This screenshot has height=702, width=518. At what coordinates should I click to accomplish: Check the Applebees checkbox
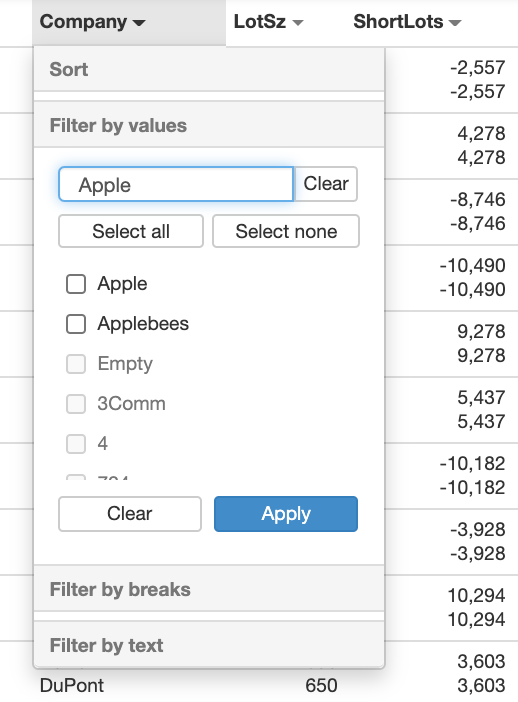[76, 324]
